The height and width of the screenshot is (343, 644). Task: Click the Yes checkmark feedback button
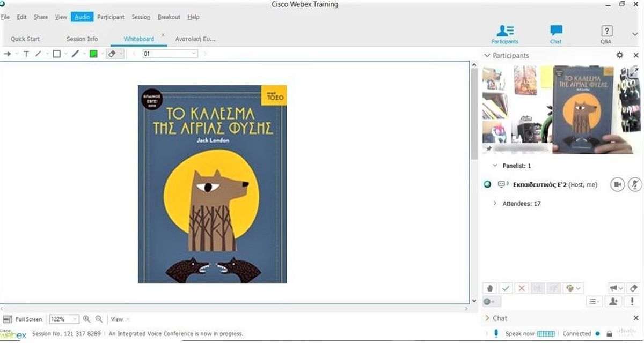tap(506, 288)
